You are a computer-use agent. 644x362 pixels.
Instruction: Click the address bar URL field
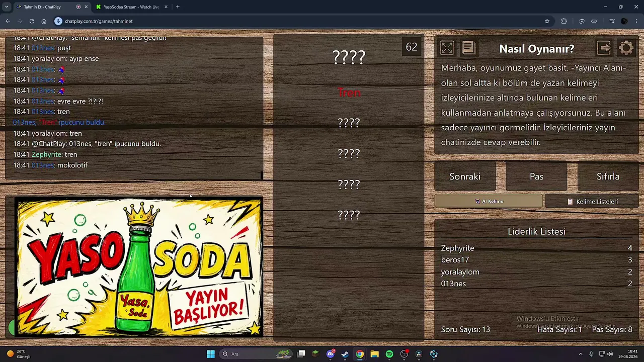(302, 21)
